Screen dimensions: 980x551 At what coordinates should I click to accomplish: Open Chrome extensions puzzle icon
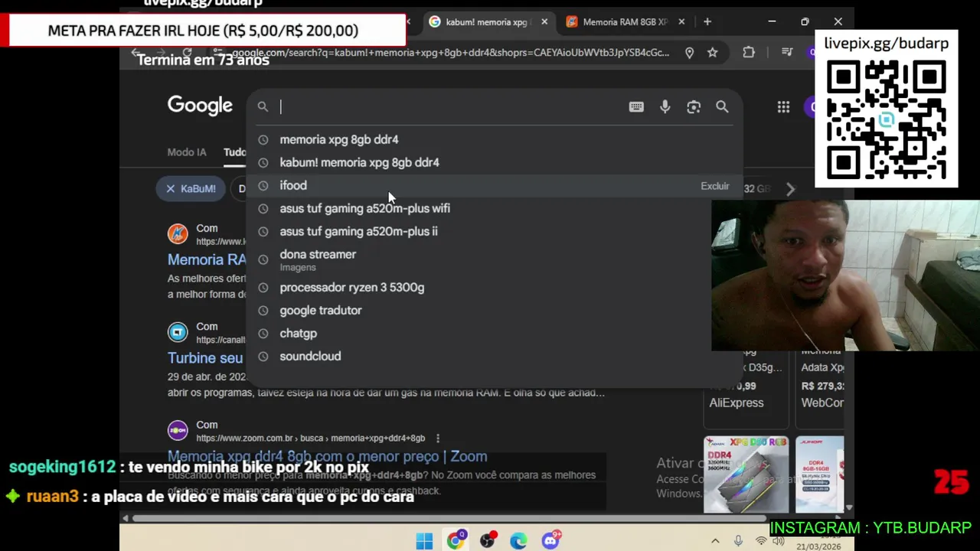(749, 52)
